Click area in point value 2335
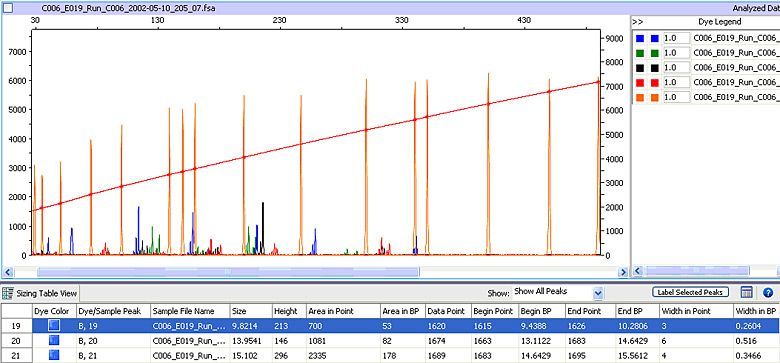Screen dimensions: 780x363 tap(318, 356)
